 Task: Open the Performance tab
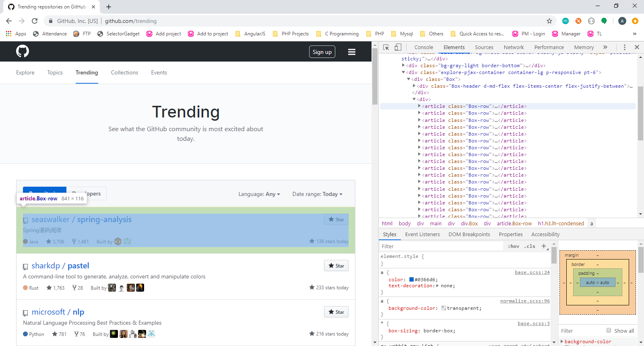549,47
